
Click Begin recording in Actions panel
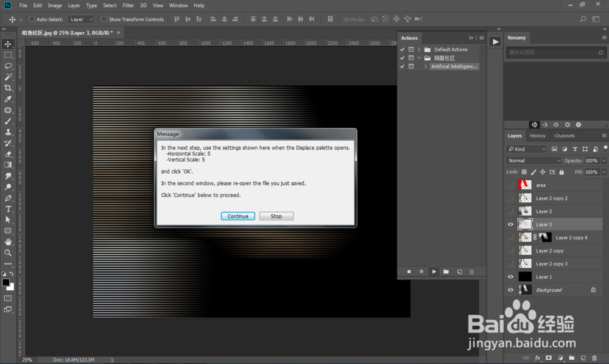421,271
